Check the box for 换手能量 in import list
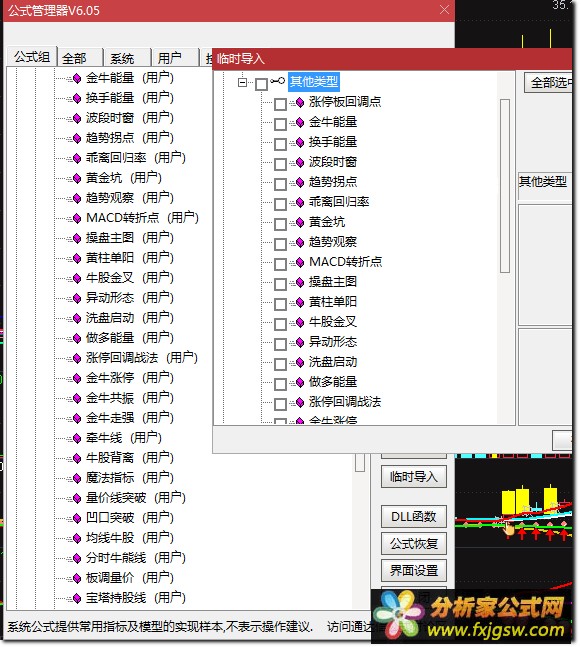This screenshot has width=581, height=647. (281, 144)
